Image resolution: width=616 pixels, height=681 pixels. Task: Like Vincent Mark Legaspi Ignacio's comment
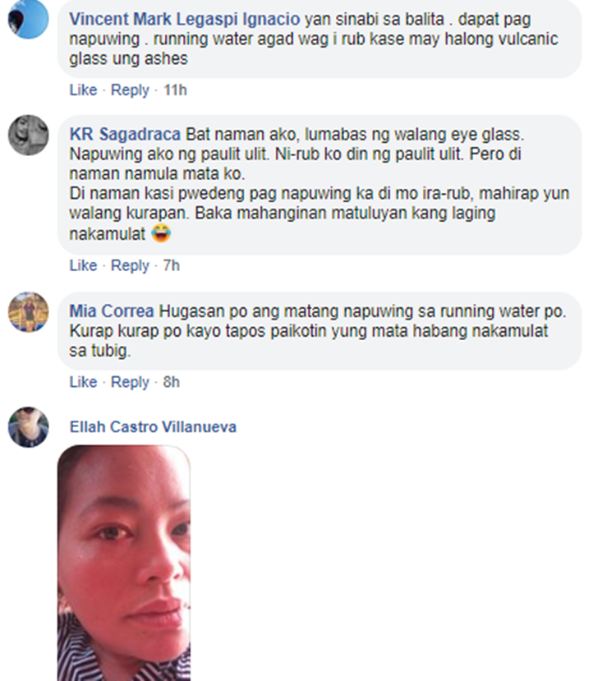tap(83, 90)
